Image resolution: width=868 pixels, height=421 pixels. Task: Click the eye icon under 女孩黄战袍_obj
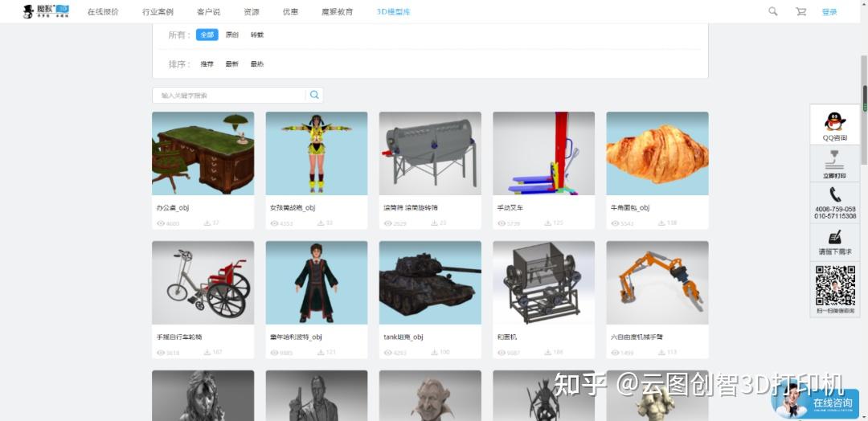click(x=274, y=223)
